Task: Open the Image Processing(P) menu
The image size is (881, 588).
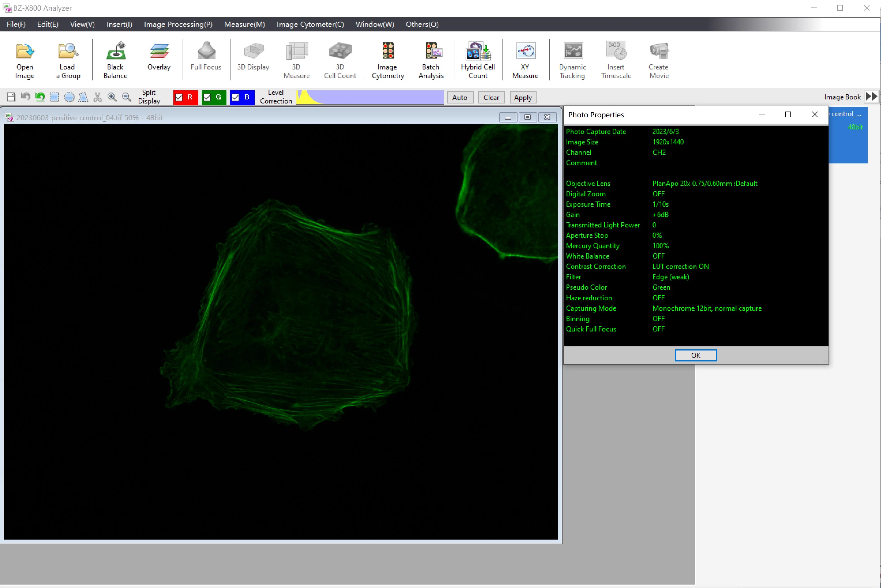Action: pyautogui.click(x=178, y=24)
